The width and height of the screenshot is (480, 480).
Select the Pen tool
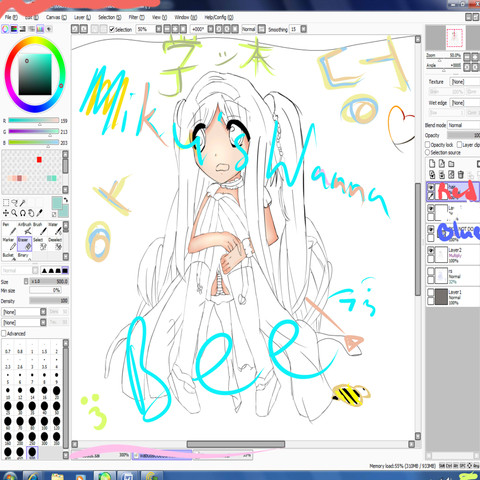point(10,228)
